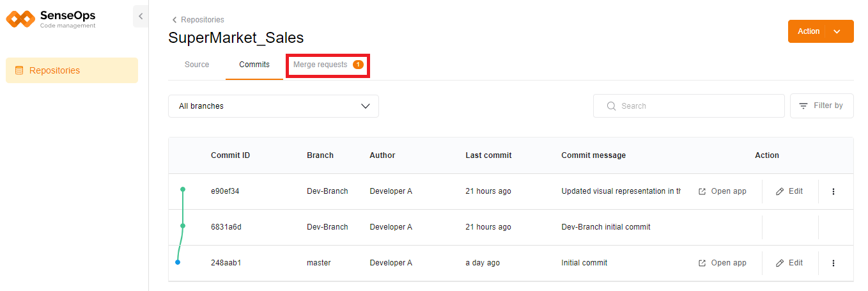Click Edit for commit e90ef34
The width and height of the screenshot is (868, 291).
(x=789, y=191)
